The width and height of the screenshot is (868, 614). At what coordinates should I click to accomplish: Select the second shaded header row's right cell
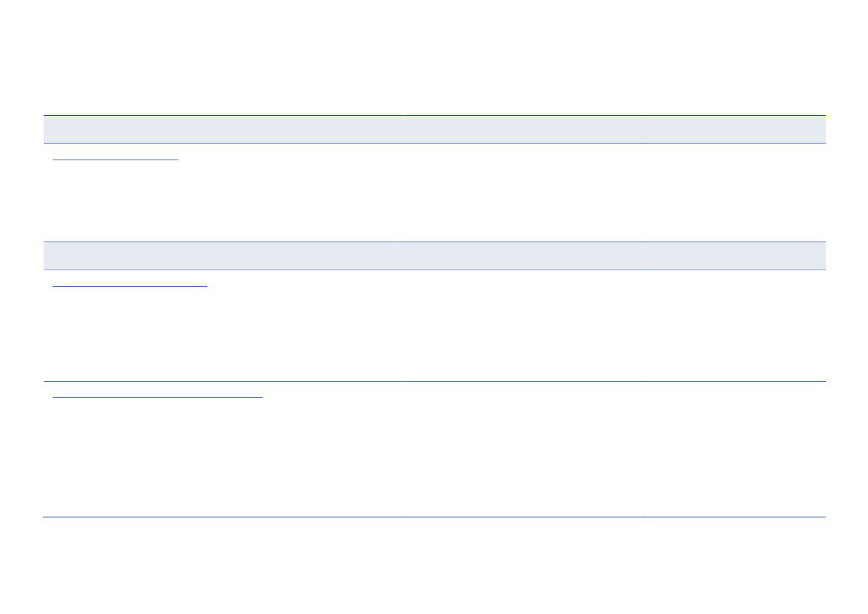click(x=735, y=256)
